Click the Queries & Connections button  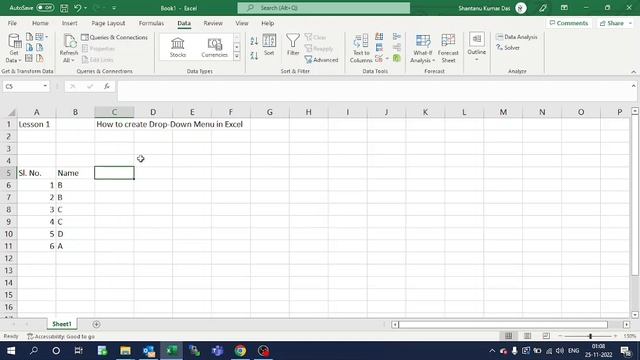click(x=114, y=37)
